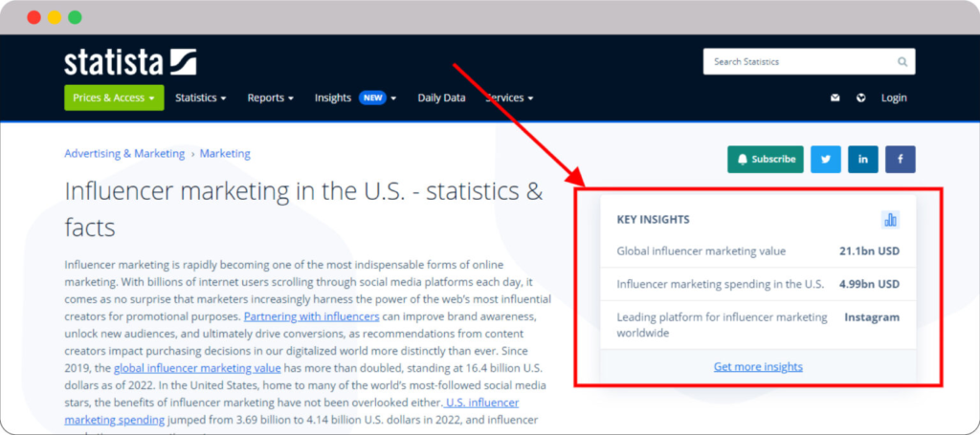The image size is (980, 435).
Task: Click the search magnifier icon
Action: pyautogui.click(x=902, y=62)
